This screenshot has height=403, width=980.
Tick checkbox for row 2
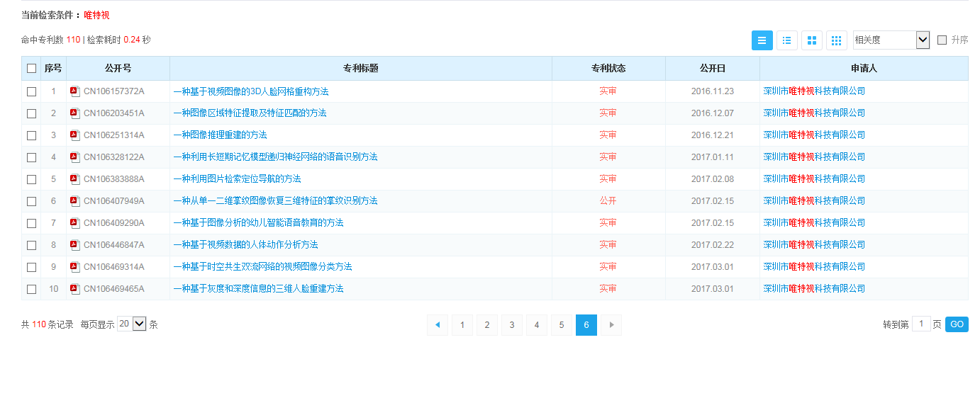[31, 113]
